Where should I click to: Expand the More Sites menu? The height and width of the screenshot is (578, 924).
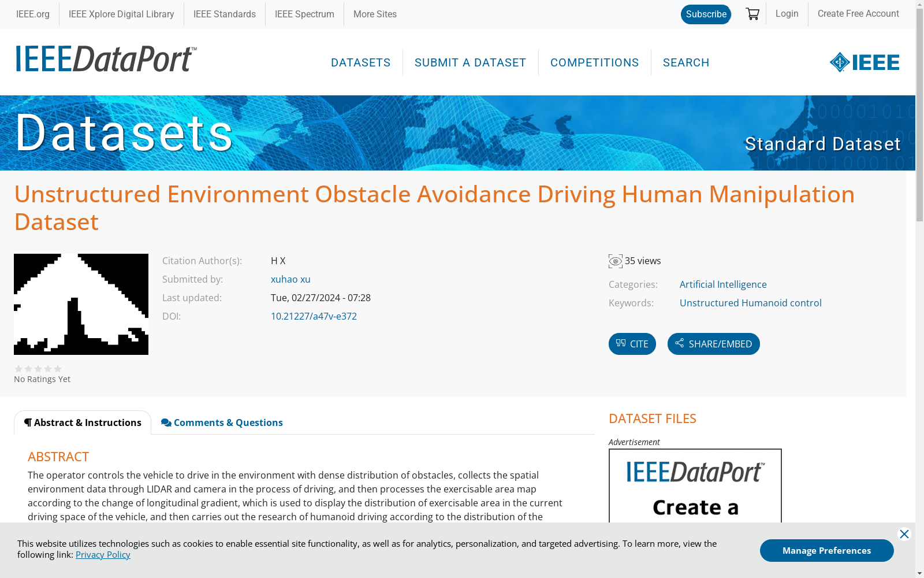[x=375, y=14]
